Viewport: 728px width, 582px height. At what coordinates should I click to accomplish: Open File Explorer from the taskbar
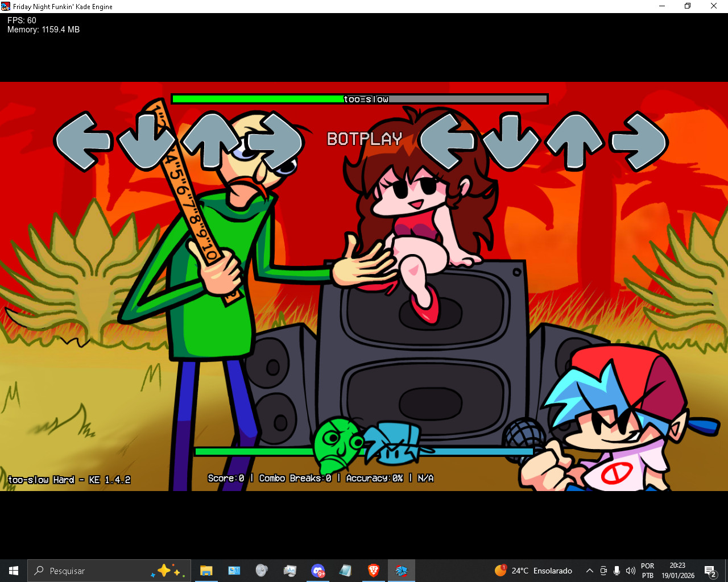pos(206,571)
